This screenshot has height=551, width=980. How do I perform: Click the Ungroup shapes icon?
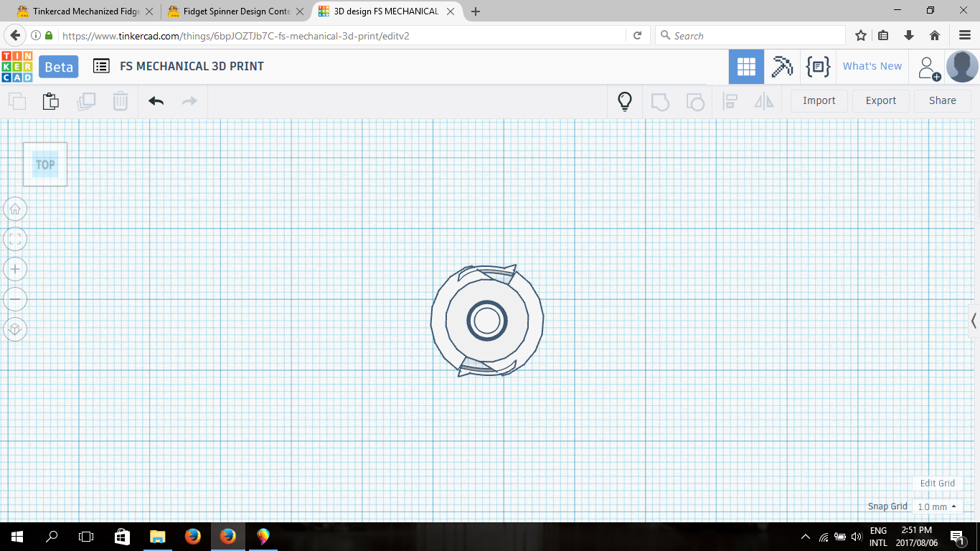click(695, 101)
